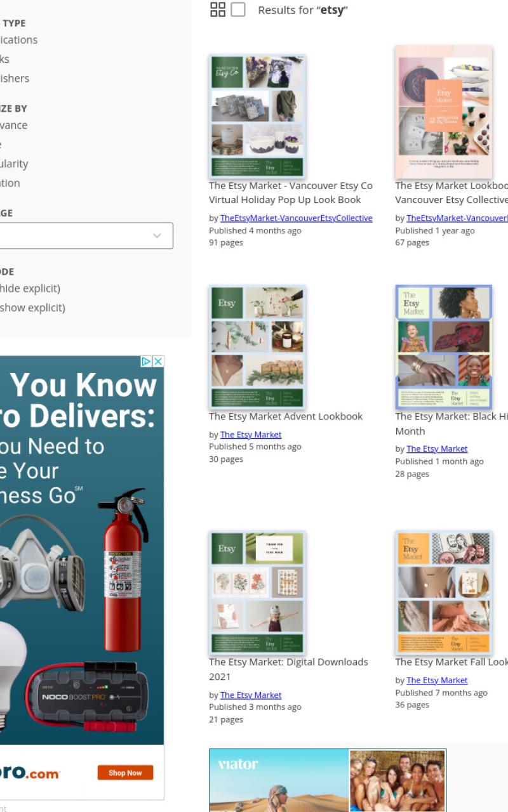Open the language dropdown chevron
The image size is (508, 812).
pos(157,235)
